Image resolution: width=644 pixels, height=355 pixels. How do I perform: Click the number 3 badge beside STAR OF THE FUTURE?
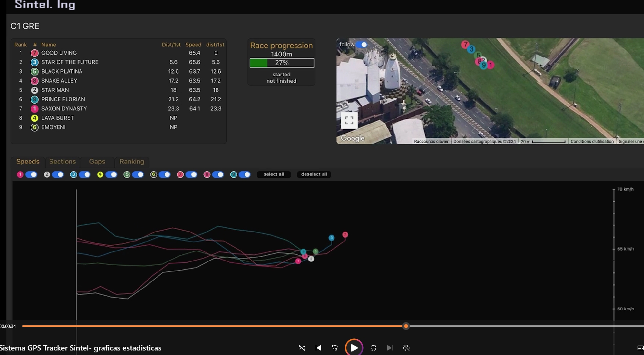coord(34,62)
